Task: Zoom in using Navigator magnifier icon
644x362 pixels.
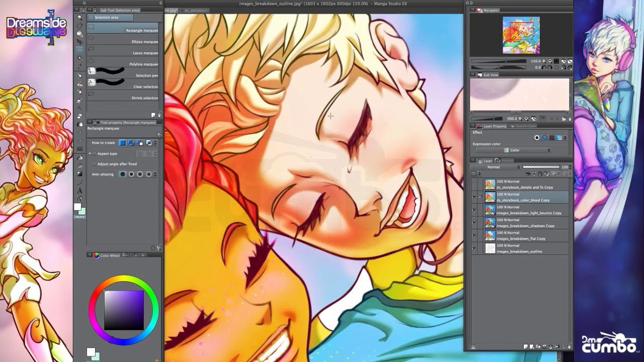Action: (x=550, y=61)
